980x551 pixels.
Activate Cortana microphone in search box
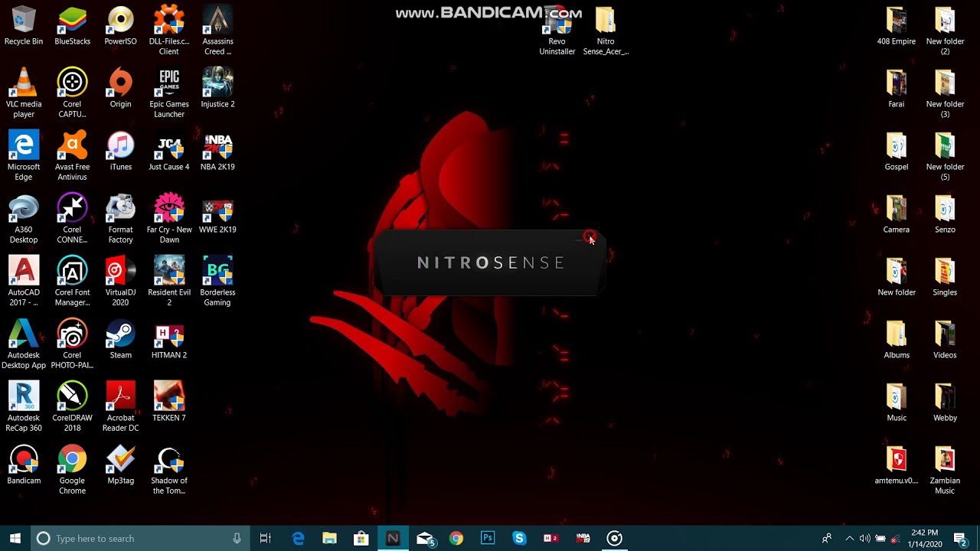[x=237, y=538]
